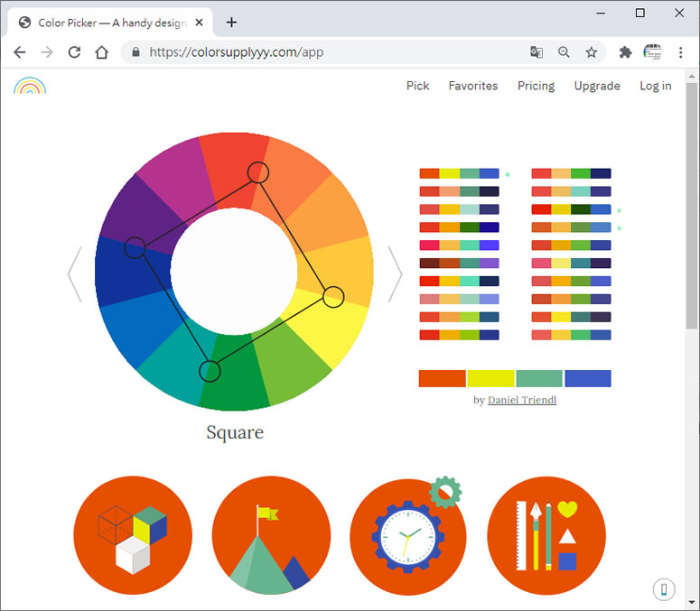700x611 pixels.
Task: Open the browser extensions puzzle icon
Action: point(625,52)
